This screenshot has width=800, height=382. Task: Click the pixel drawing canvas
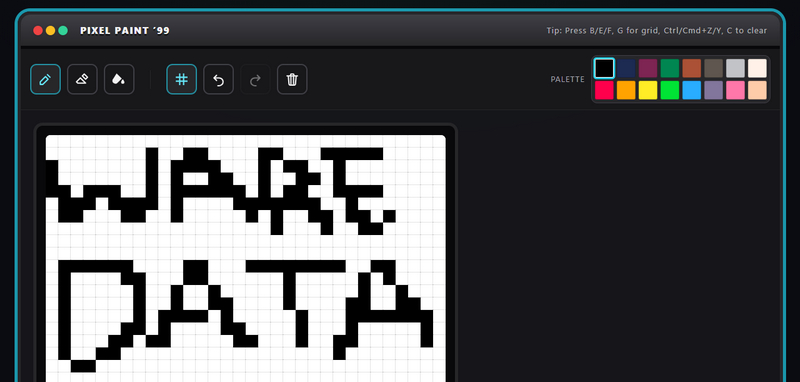[245, 259]
